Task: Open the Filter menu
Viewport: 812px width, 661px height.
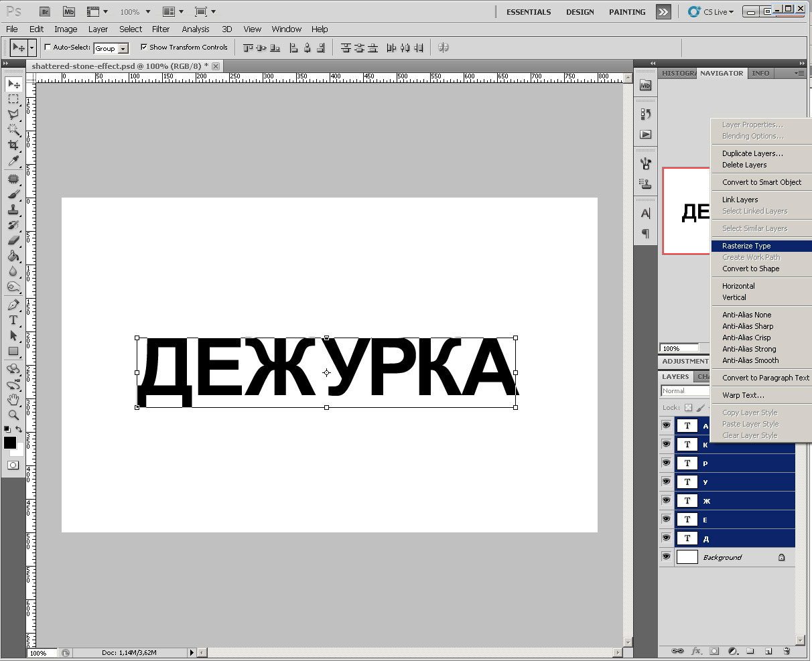Action: pos(161,29)
